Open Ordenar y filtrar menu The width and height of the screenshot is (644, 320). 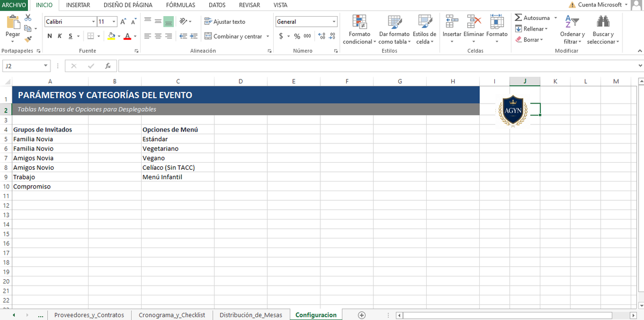tap(572, 30)
